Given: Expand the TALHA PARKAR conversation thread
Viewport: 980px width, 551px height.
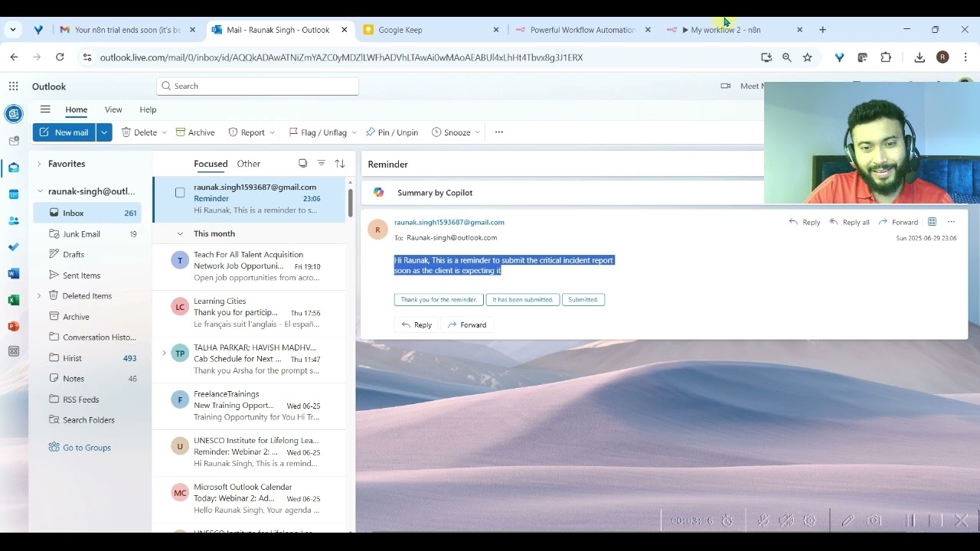Looking at the screenshot, I should coord(163,353).
